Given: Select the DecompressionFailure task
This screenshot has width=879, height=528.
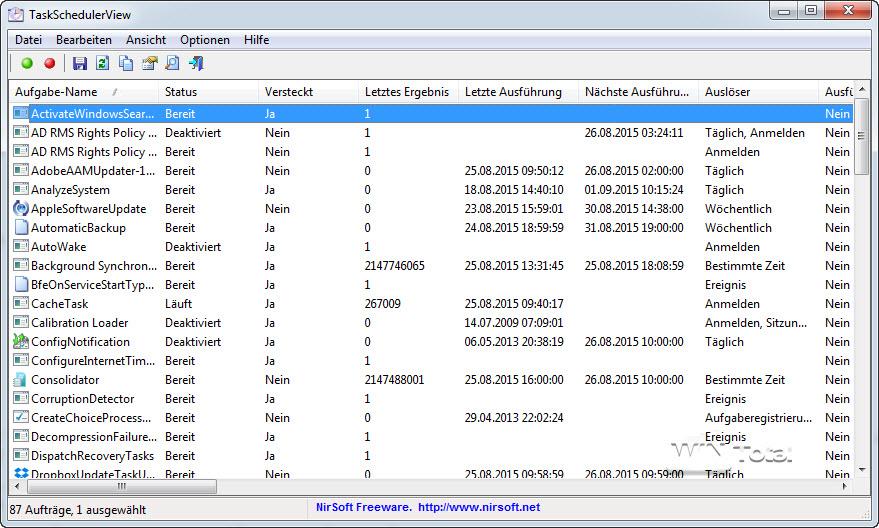Looking at the screenshot, I should coord(432,437).
